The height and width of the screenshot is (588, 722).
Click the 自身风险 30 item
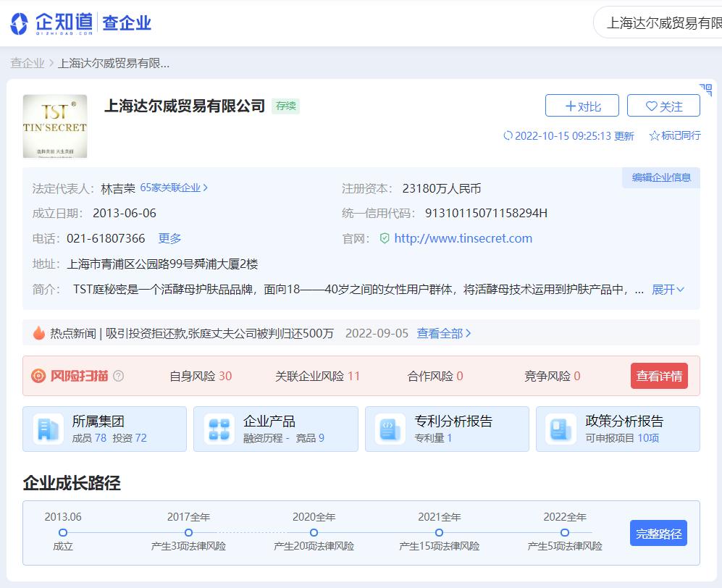coord(201,377)
